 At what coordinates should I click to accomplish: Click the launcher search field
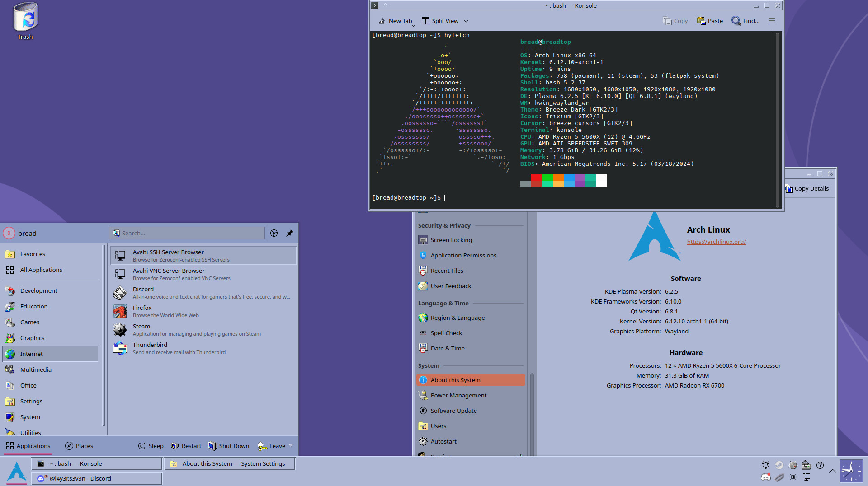click(187, 233)
